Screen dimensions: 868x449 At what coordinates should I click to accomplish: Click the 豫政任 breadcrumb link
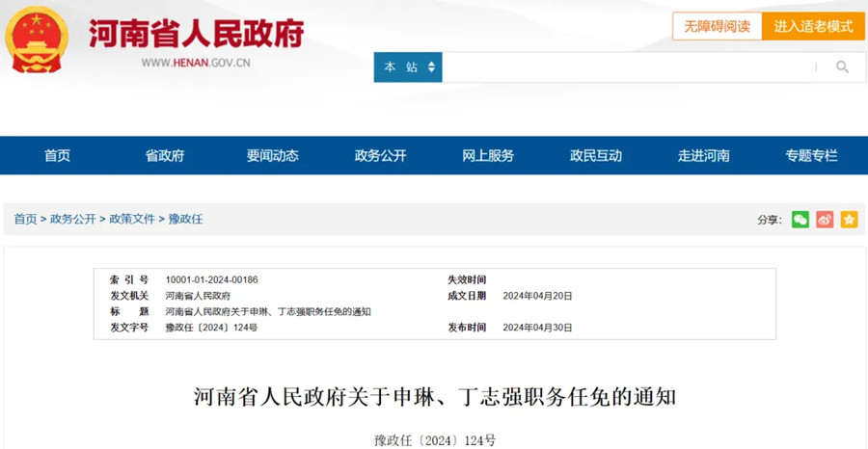(185, 219)
